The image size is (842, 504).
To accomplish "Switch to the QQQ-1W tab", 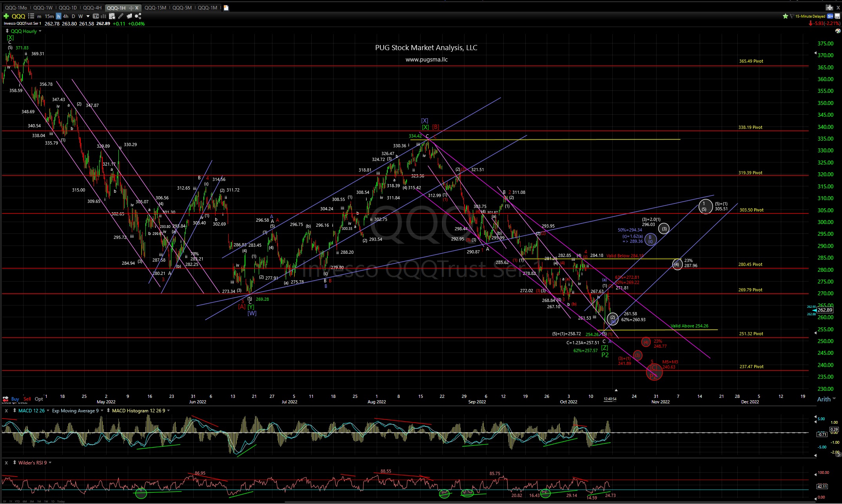I will pos(43,8).
